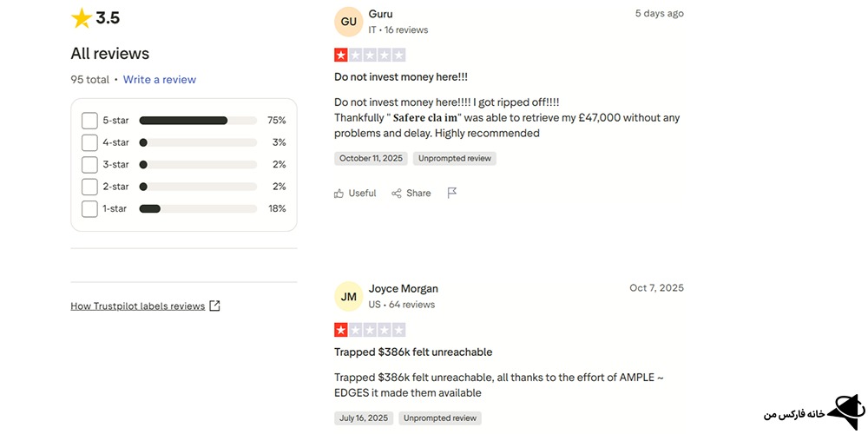Click the yellow star rating icon
This screenshot has width=868, height=434.
coord(82,18)
